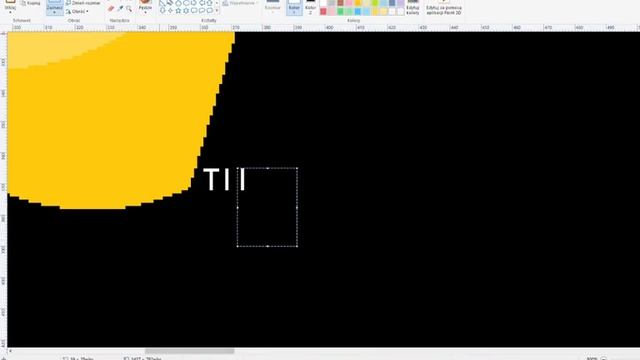Viewport: 640px width, 360px height.
Task: Open the Wypełnienie fill dropdown
Action: [x=240, y=3]
